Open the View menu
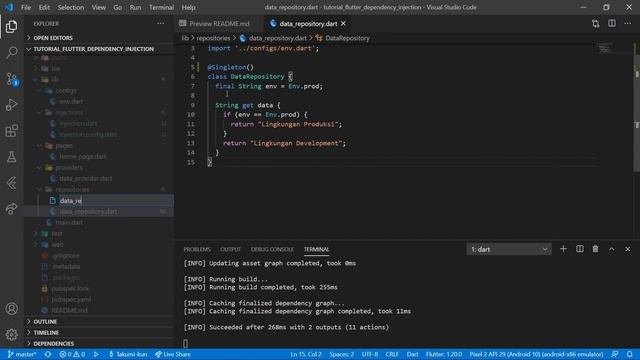This screenshot has height=360, width=640. (x=99, y=7)
